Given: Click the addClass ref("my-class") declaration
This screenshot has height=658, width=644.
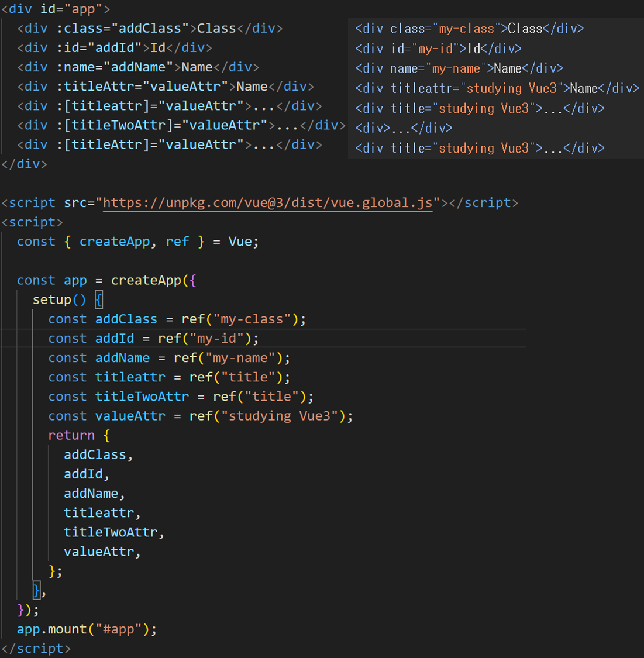Looking at the screenshot, I should pyautogui.click(x=177, y=319).
